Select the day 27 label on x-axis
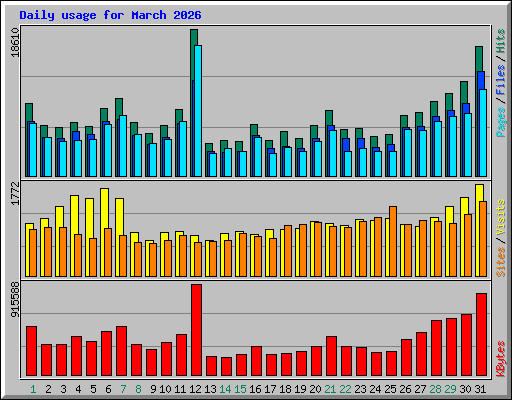 tap(420, 389)
